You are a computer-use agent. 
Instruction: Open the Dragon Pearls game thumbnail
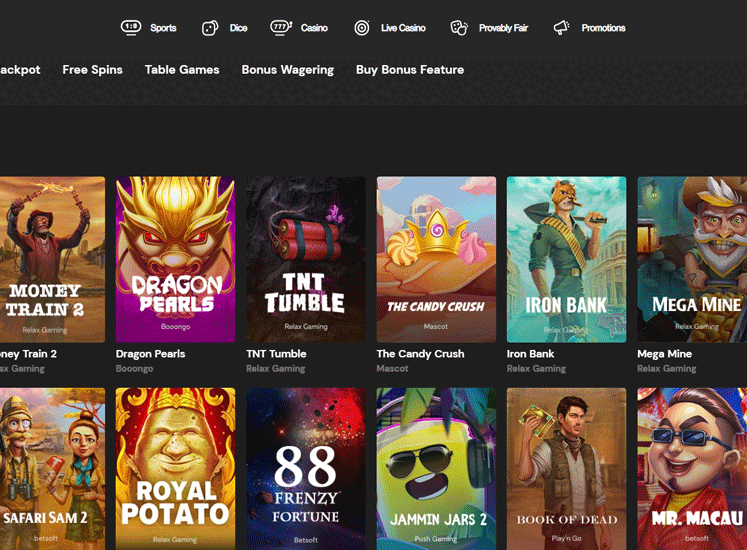tap(175, 259)
